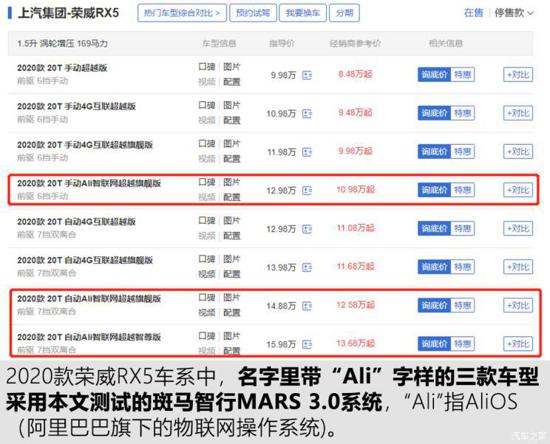The width and height of the screenshot is (550, 444).
Task: Click calculator icon beside 9.98万 price
Action: click(307, 75)
